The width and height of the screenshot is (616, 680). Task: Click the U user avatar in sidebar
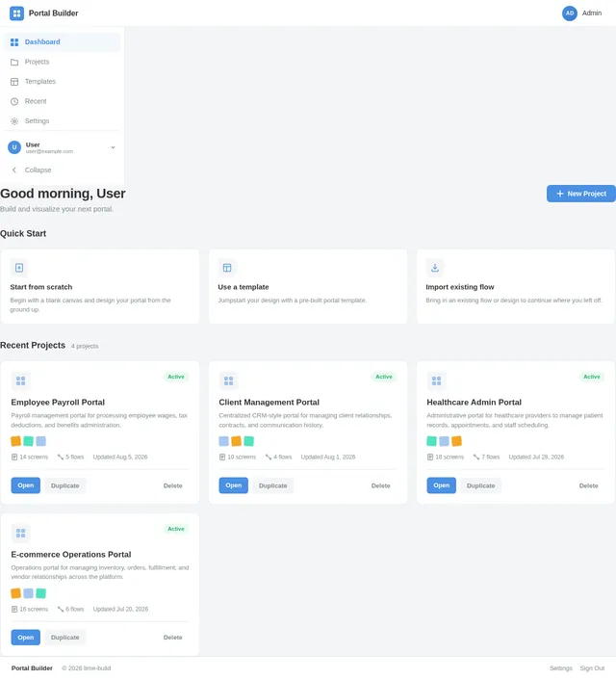tap(14, 147)
